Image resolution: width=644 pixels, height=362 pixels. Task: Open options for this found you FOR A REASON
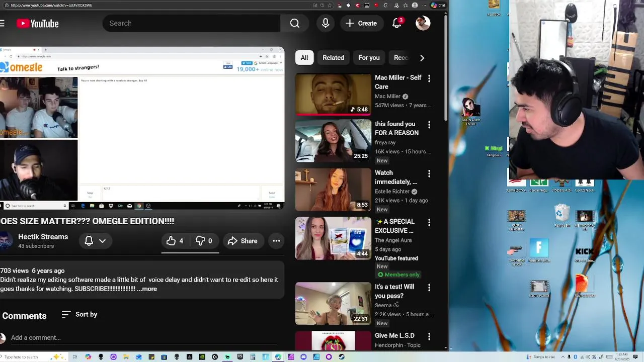coord(429,125)
